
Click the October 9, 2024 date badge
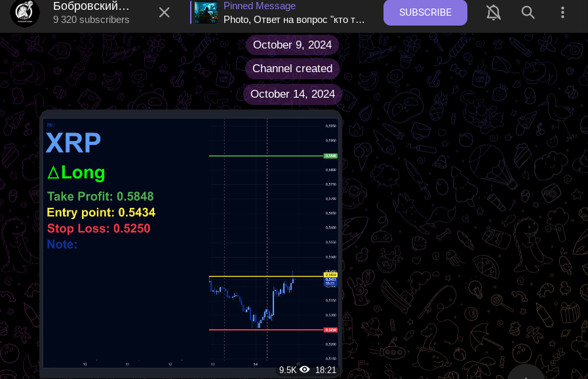coord(292,45)
